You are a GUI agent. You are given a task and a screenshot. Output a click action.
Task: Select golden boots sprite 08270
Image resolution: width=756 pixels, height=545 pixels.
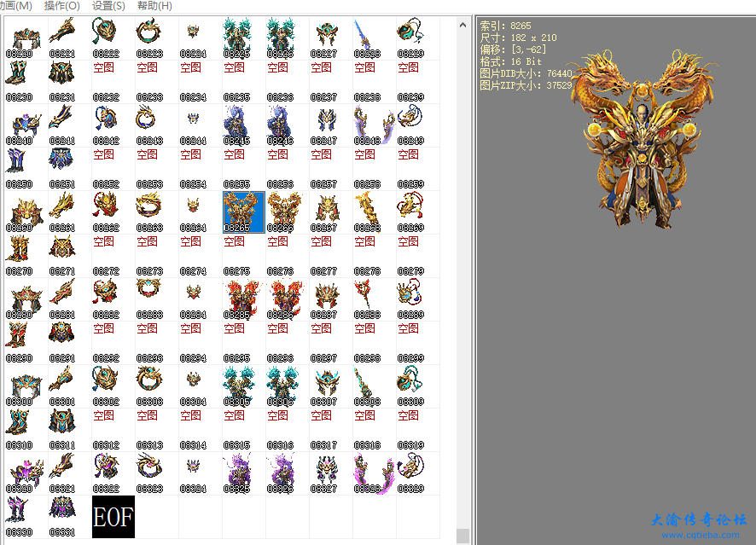point(26,256)
